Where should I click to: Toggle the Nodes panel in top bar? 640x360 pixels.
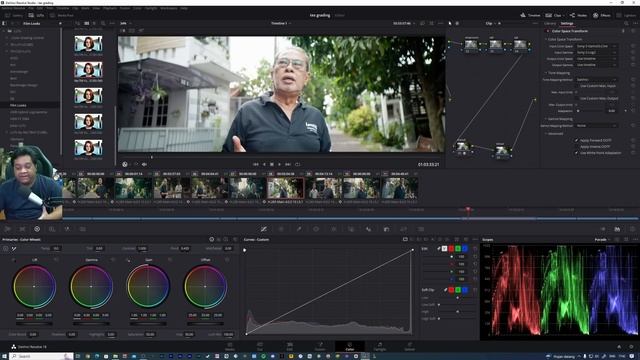click(x=578, y=16)
